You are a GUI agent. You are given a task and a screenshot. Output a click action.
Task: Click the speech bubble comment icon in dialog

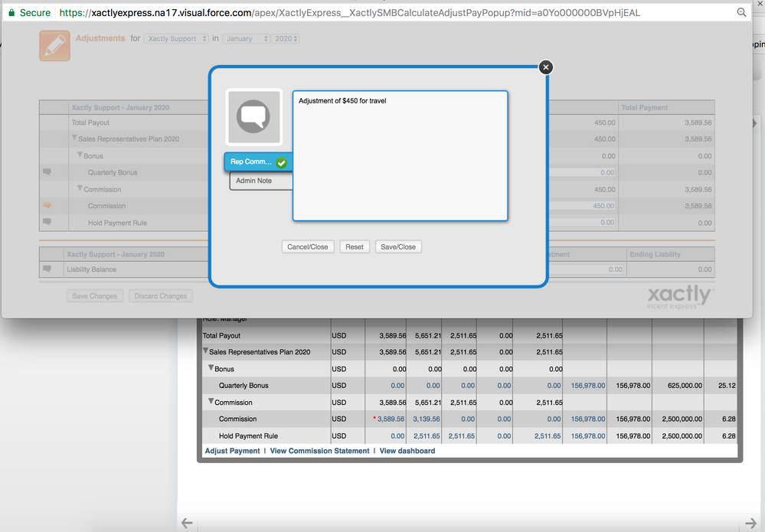253,117
